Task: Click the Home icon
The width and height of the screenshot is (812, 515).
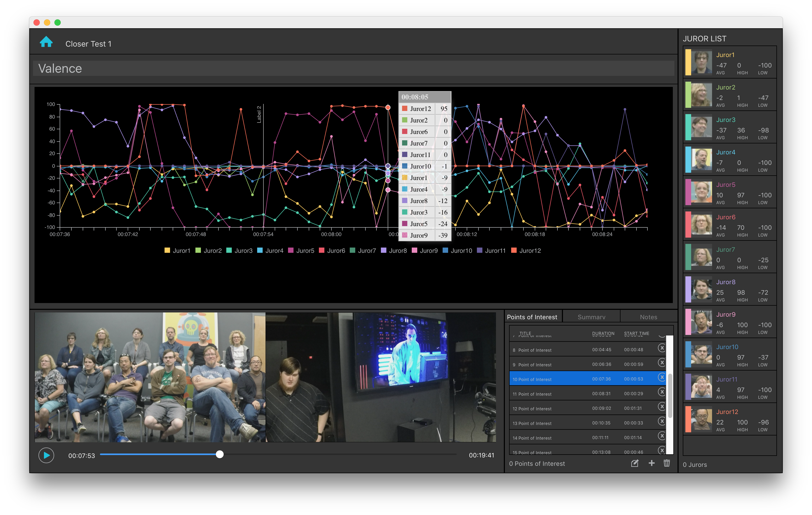Action: tap(46, 42)
